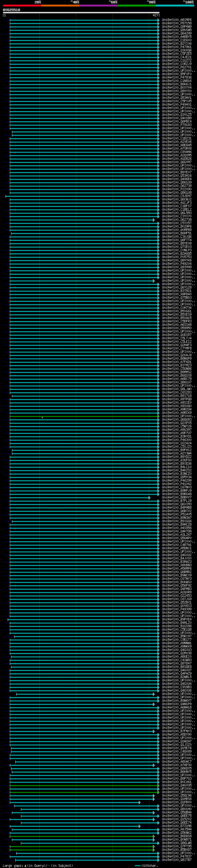The height and width of the screenshot is (868, 197).
Task: Open hit UniRef100_P87158
Action: click(176, 23)
